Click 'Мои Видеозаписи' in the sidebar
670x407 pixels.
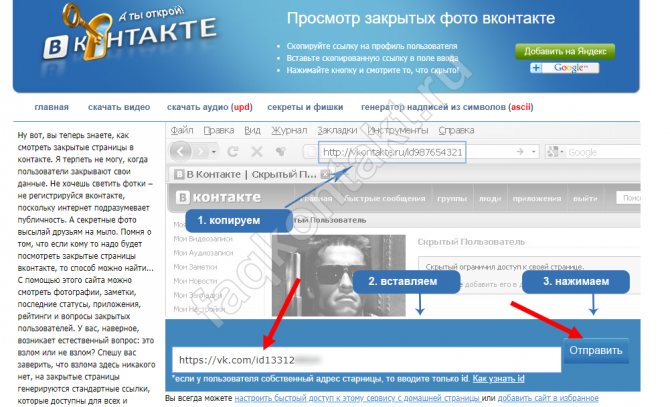click(x=203, y=239)
